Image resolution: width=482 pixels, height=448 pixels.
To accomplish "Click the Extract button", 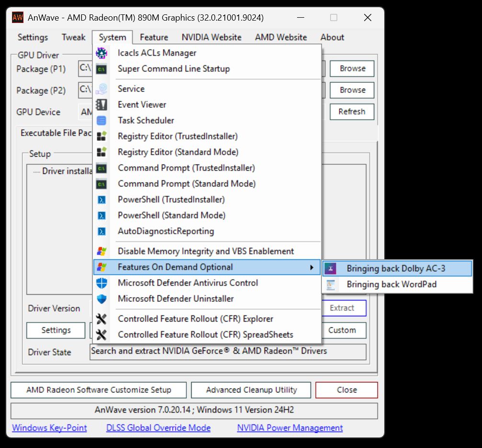I will coord(344,308).
